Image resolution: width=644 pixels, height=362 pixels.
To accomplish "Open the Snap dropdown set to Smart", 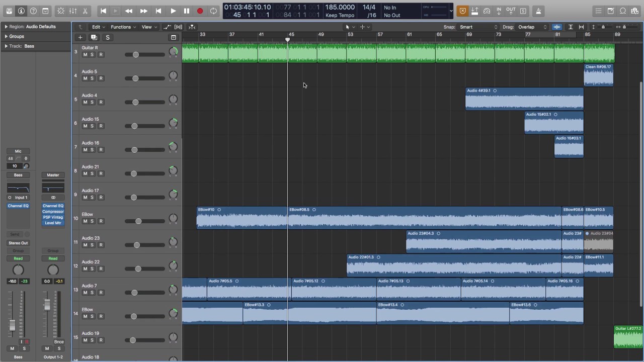I will (x=478, y=27).
